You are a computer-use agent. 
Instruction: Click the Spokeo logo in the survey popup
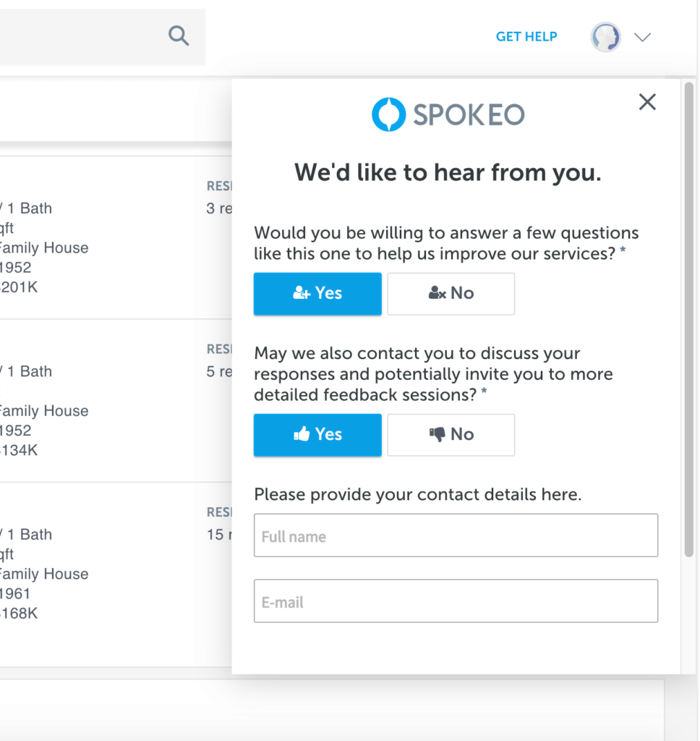pyautogui.click(x=448, y=114)
